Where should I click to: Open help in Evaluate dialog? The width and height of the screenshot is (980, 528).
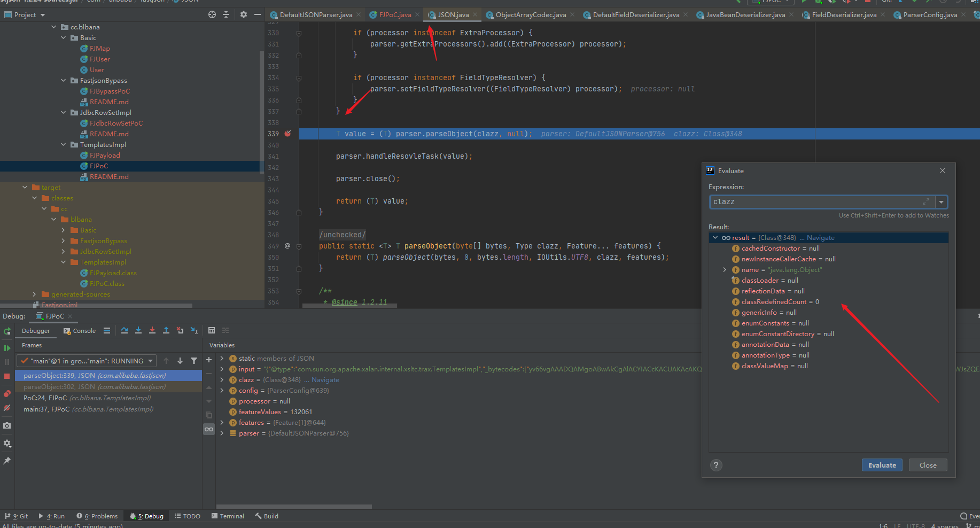(x=716, y=465)
